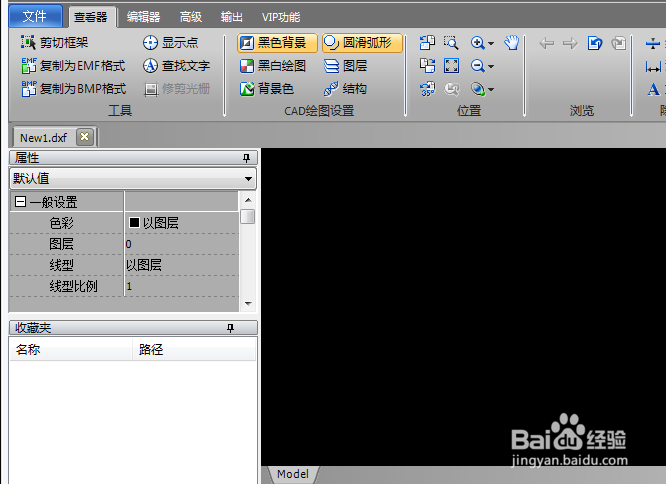Open the VIP功能 tab
The height and width of the screenshot is (484, 666).
[281, 17]
